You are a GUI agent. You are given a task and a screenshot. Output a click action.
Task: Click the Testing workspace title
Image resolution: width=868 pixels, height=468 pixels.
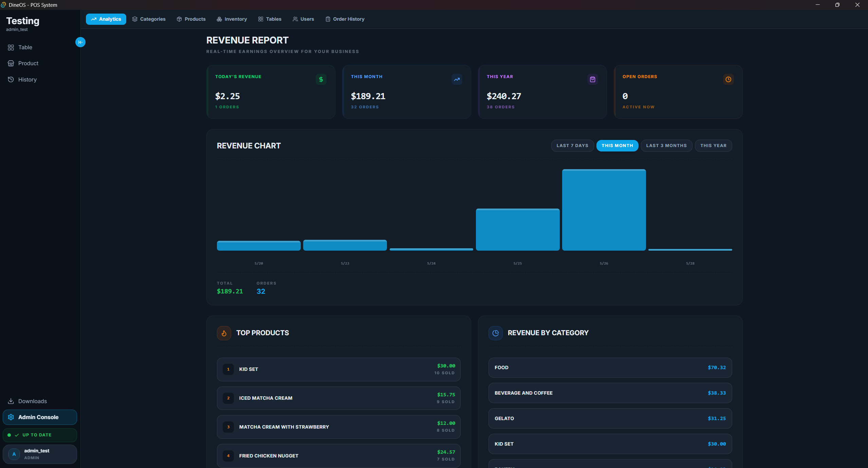[x=23, y=21]
